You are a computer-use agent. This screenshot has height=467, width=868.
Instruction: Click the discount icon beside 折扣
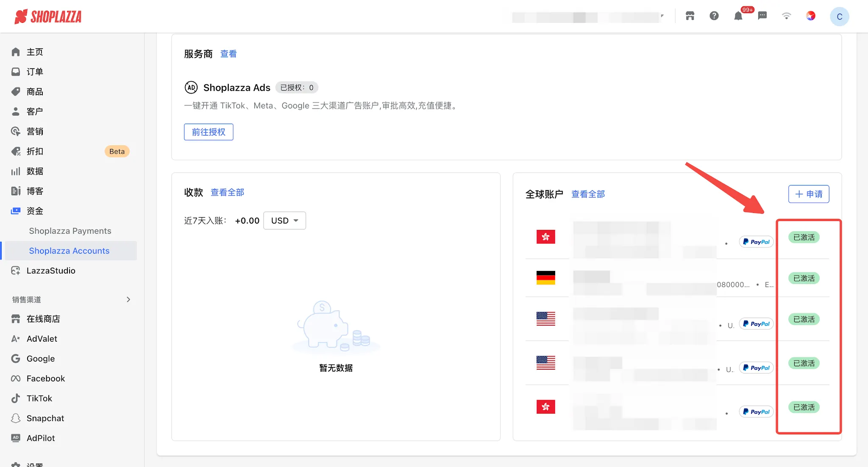(x=16, y=151)
